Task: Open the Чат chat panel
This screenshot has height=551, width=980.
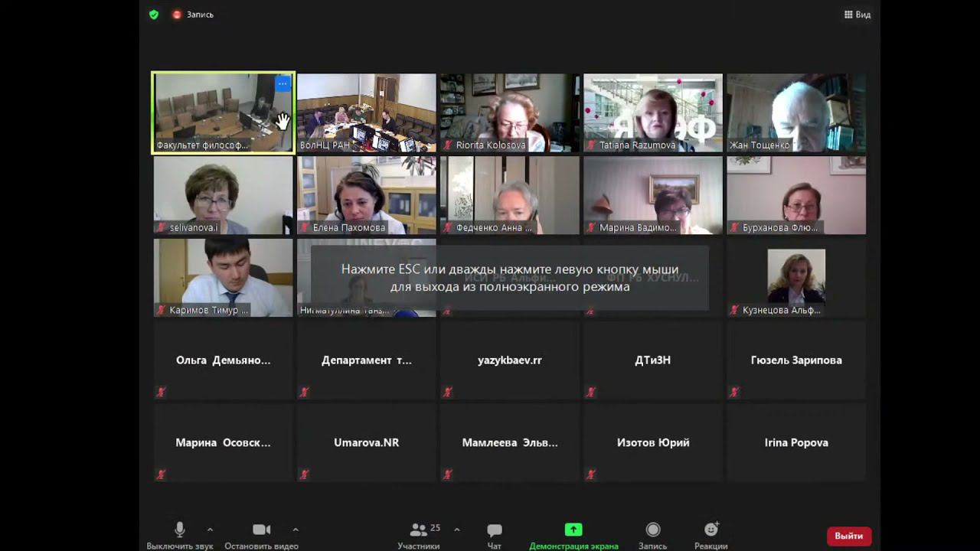Action: pyautogui.click(x=495, y=536)
